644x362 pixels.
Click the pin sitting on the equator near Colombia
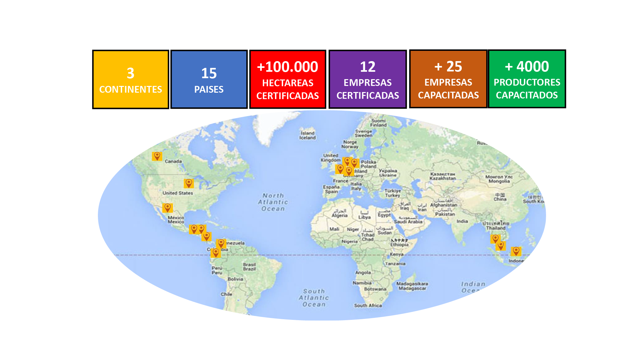coord(216,253)
